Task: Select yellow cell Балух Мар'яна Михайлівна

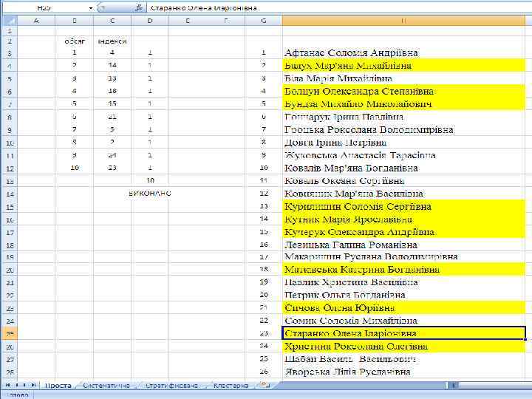Action: 403,66
